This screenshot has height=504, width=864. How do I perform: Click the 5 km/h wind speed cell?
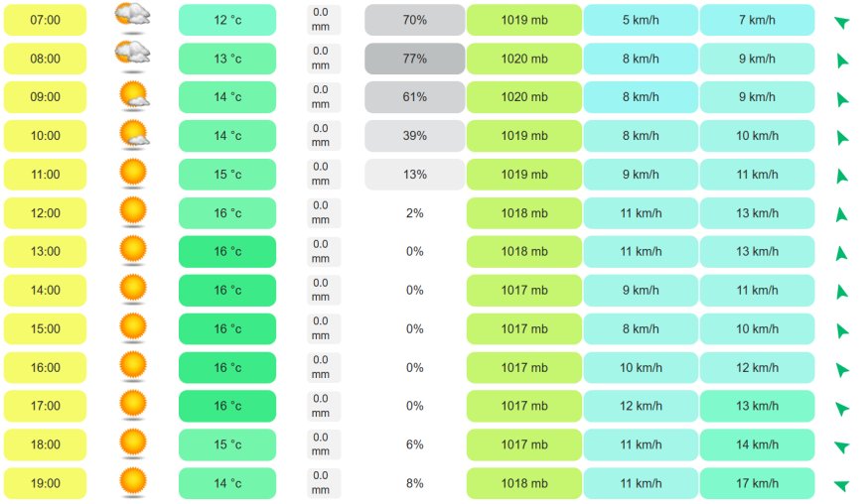pos(641,20)
